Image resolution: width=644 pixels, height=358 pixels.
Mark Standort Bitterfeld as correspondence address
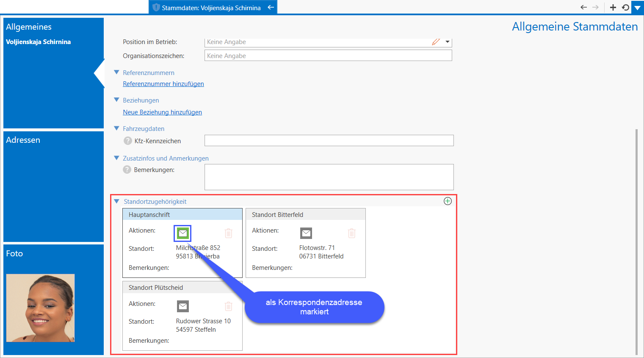[x=306, y=233]
